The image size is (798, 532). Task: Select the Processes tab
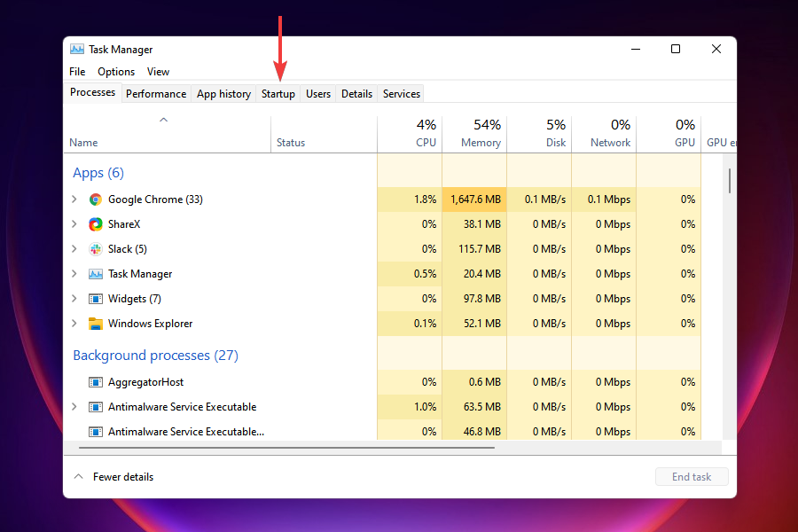(x=92, y=92)
